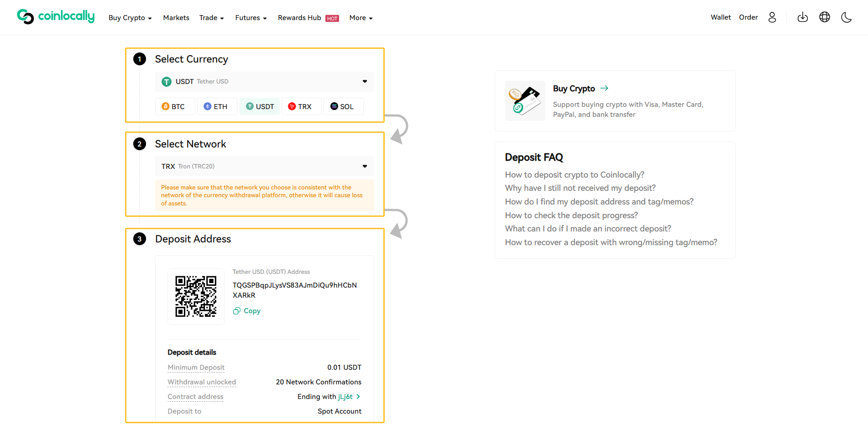Click the USDT Tether coin icon in dropdown

(x=167, y=82)
